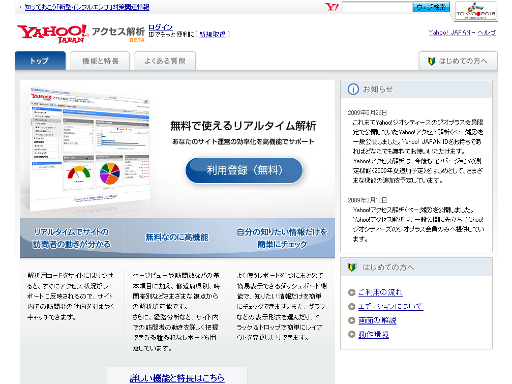Click the Yahoo! JAPAN logo
The width and height of the screenshot is (512, 384).
pos(52,34)
